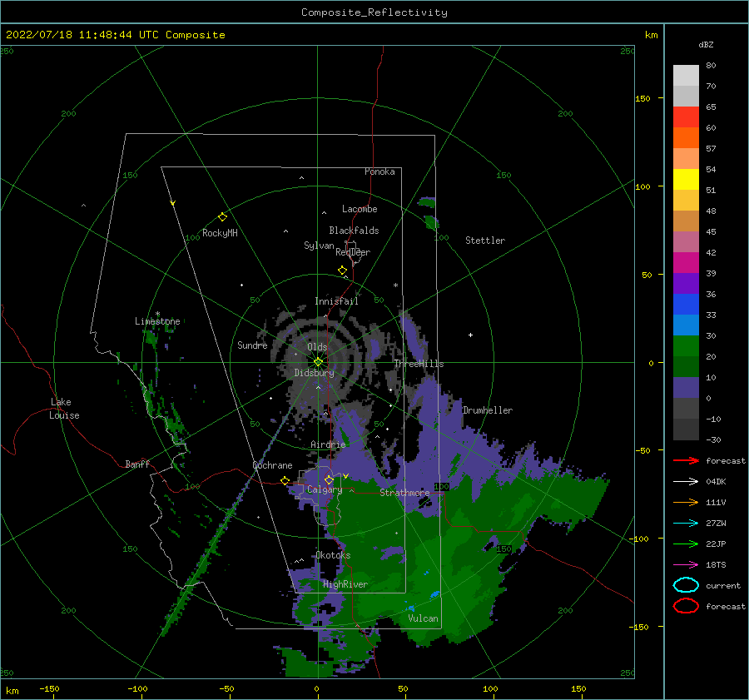The width and height of the screenshot is (749, 700).
Task: Click the Okotoks label
Action: (x=333, y=555)
